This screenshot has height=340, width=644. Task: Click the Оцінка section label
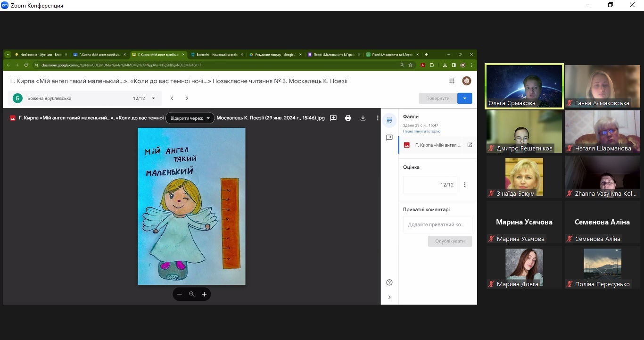click(411, 167)
